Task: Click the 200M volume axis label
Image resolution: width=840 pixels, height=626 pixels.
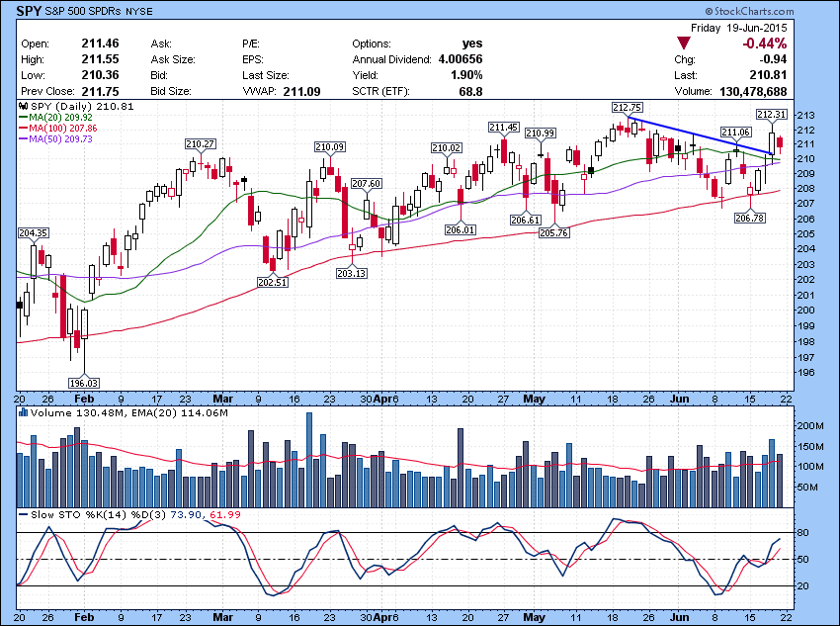Action: (810, 426)
